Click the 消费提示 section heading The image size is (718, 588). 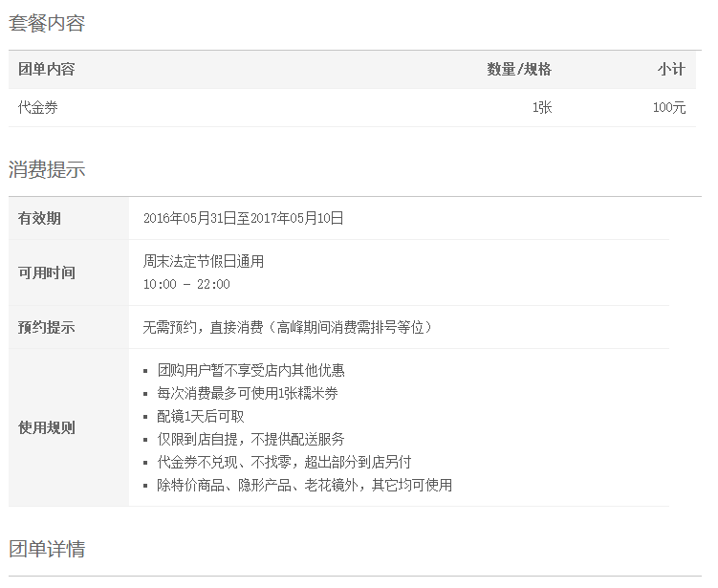pyautogui.click(x=47, y=170)
